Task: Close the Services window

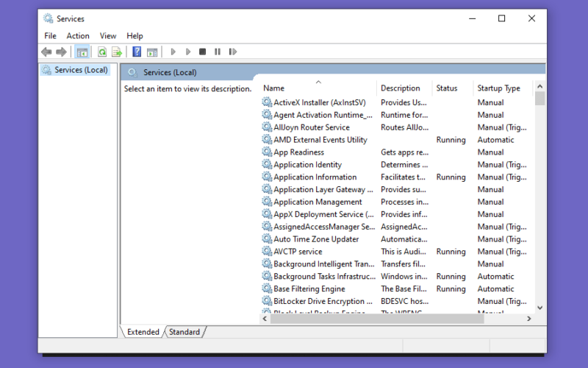Action: click(531, 18)
